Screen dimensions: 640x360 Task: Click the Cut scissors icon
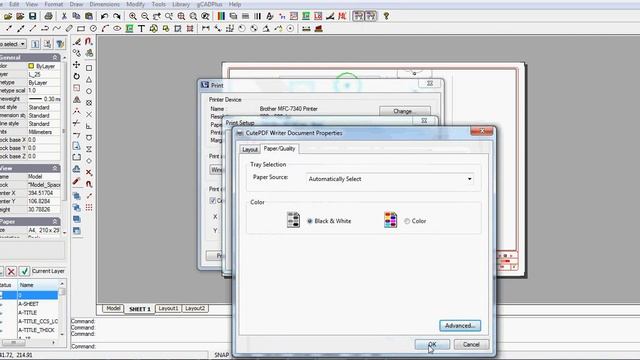[64, 16]
